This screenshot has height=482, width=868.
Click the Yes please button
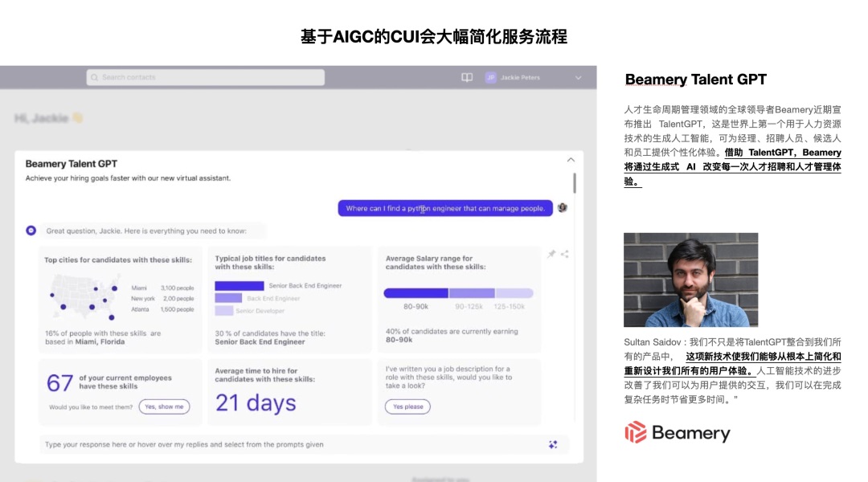click(406, 406)
